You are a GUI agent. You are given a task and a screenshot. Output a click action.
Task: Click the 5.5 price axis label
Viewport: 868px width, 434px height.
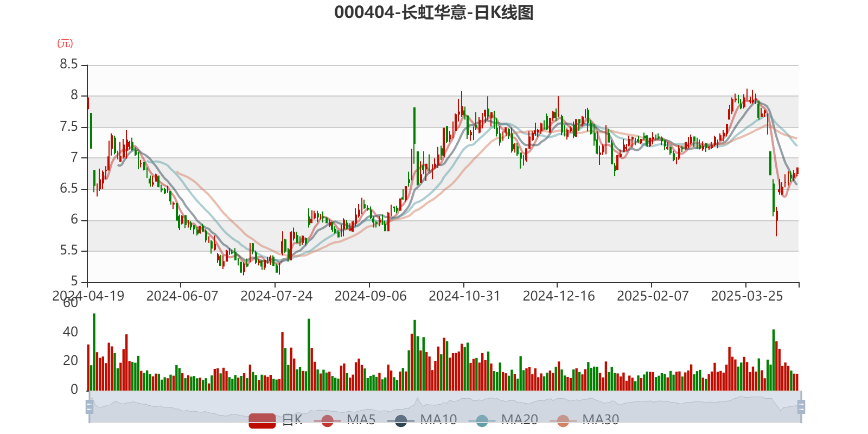point(68,251)
